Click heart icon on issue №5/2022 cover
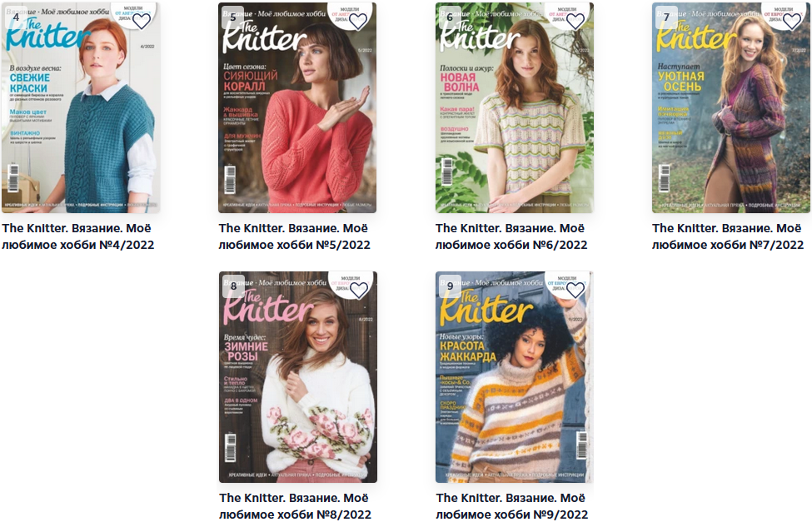Viewport: 812px width, 532px height. click(358, 21)
